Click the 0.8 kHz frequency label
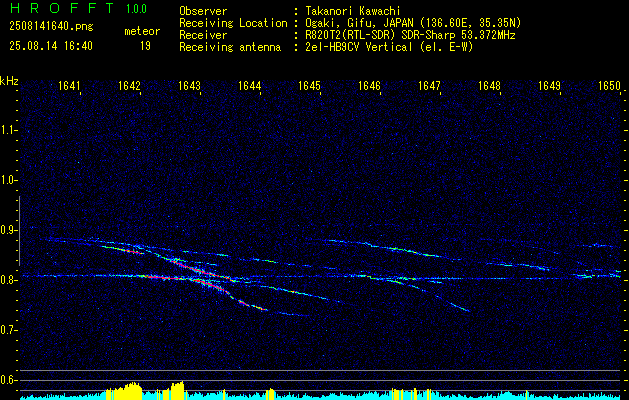The width and height of the screenshot is (629, 400). click(x=7, y=280)
